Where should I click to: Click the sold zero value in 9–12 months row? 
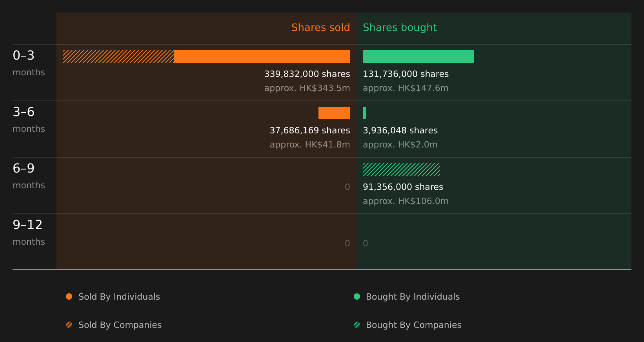(347, 244)
